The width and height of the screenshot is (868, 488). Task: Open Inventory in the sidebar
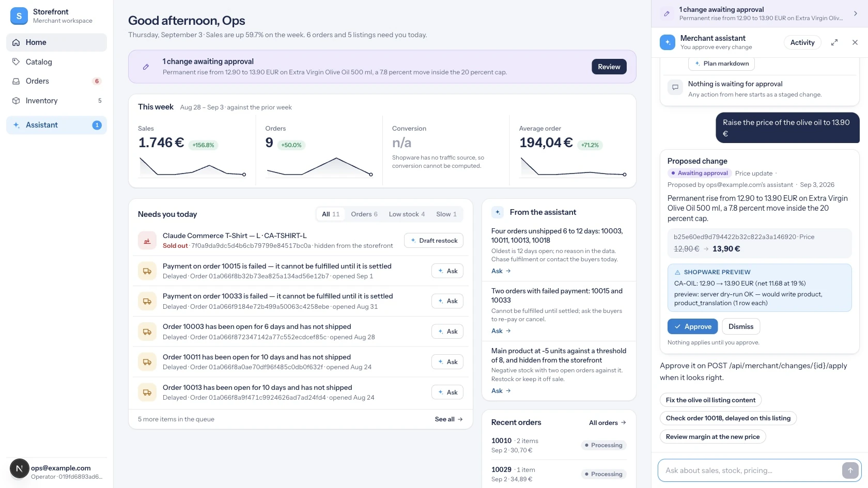coord(56,101)
